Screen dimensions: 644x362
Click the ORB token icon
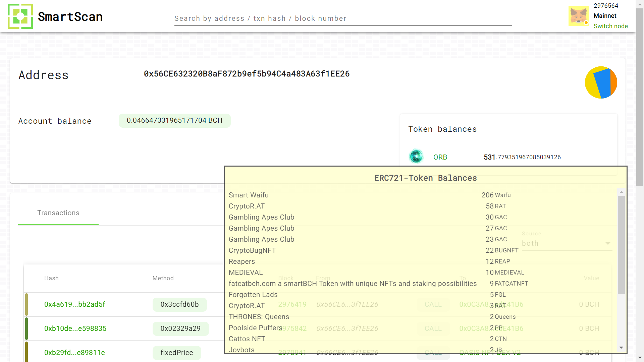416,156
